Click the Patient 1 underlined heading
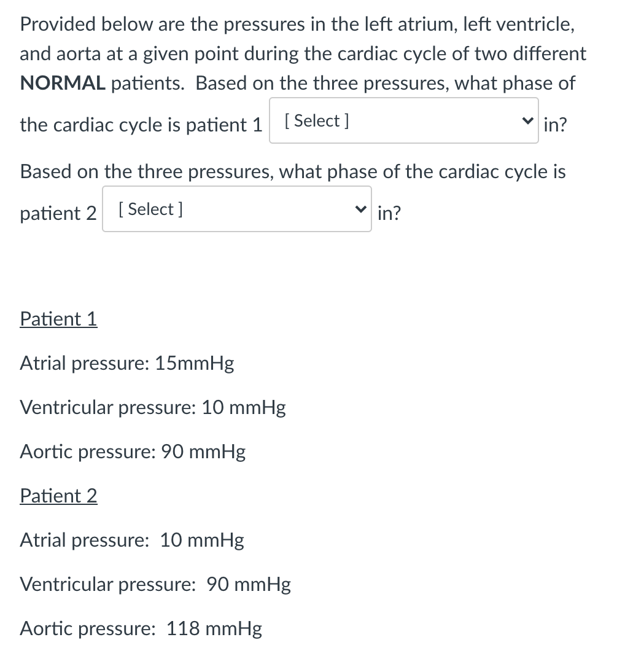The height and width of the screenshot is (672, 625). (x=58, y=319)
